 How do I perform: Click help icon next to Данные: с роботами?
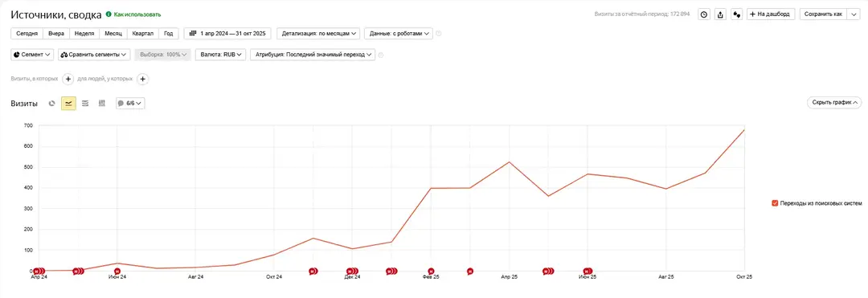coord(439,34)
